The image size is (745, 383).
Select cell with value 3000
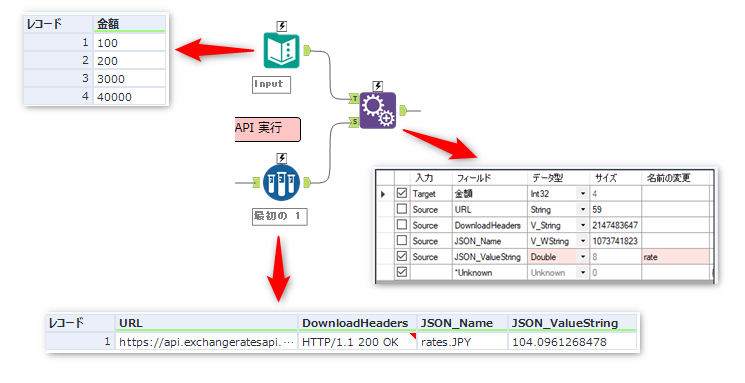pos(129,79)
